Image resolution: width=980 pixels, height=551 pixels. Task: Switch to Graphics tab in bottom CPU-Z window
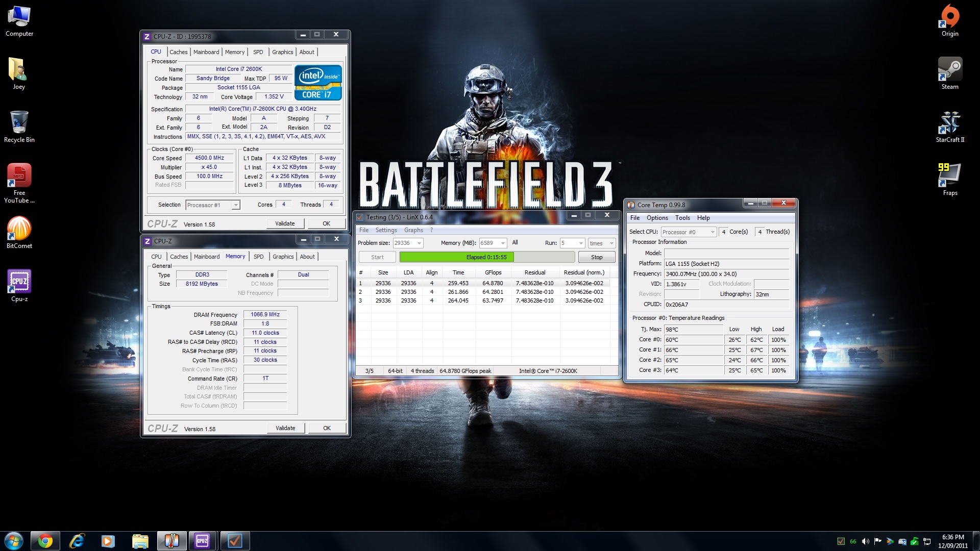pos(283,257)
